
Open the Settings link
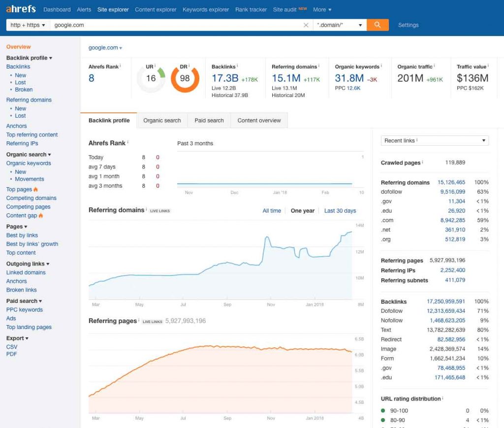point(408,25)
